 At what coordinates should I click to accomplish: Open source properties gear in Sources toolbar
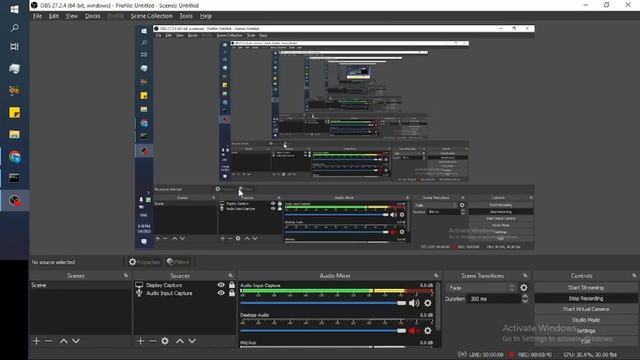[165, 341]
